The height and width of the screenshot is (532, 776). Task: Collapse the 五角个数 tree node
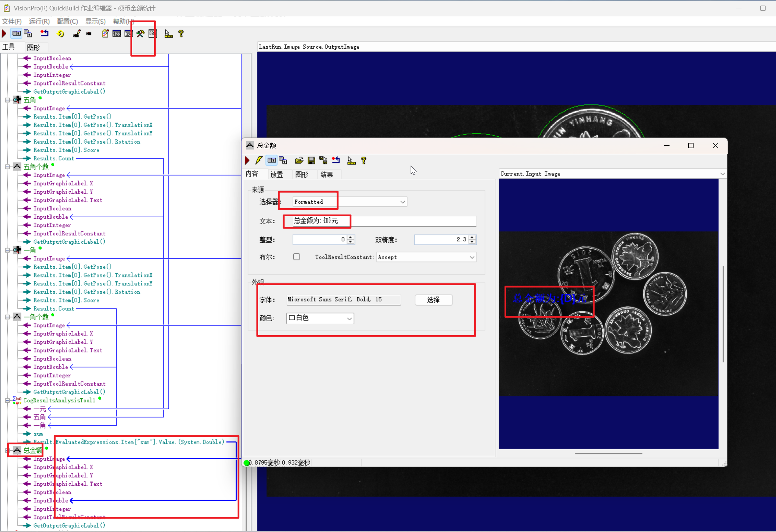tap(7, 167)
